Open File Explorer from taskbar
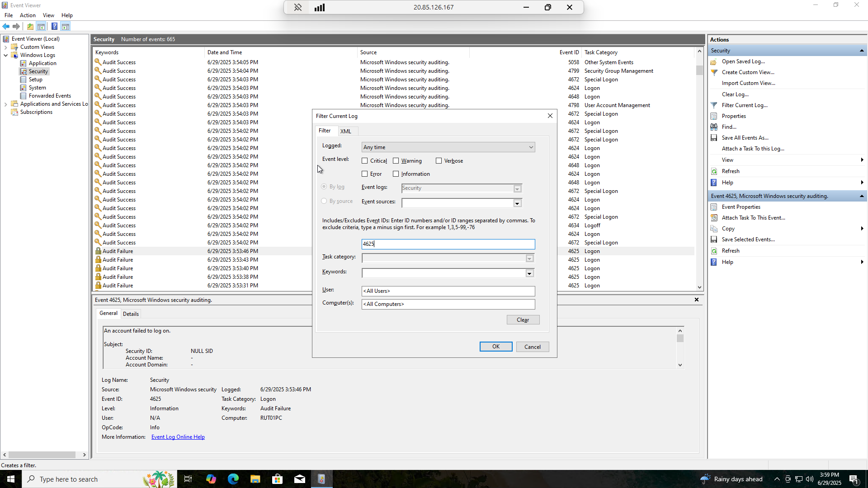 coord(255,479)
